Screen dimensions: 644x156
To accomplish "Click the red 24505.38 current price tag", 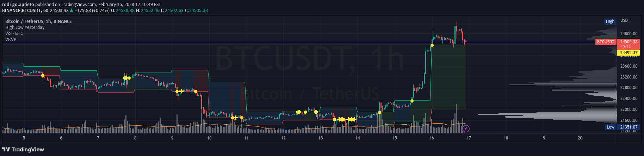I will click(x=629, y=42).
